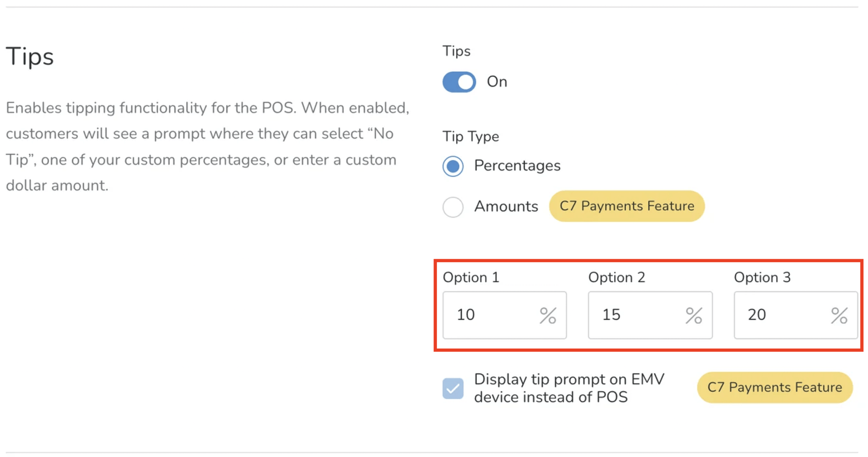Open the C7 Payments Feature badge next to Amounts
This screenshot has height=457, width=868.
(x=626, y=206)
